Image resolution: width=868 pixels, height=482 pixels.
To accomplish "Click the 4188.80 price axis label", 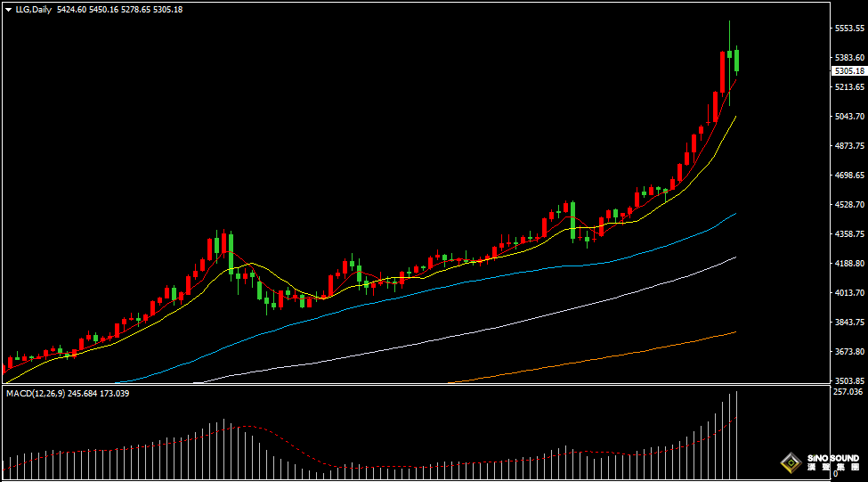I will [849, 263].
